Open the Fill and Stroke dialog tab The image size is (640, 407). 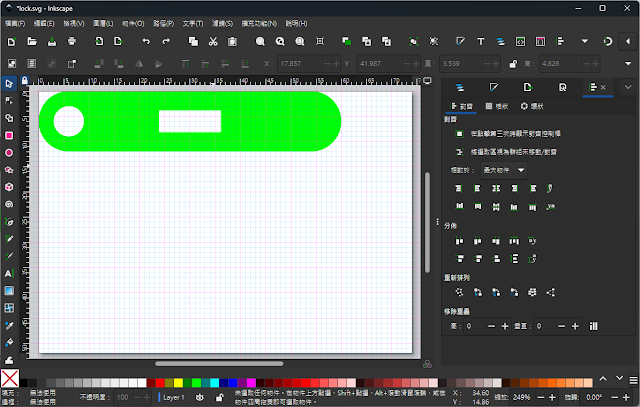(494, 87)
